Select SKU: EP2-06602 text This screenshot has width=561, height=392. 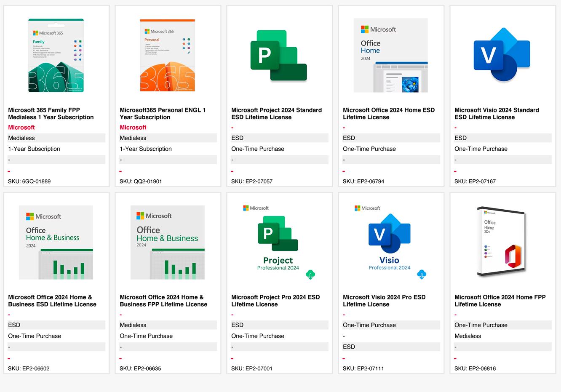pyautogui.click(x=29, y=368)
